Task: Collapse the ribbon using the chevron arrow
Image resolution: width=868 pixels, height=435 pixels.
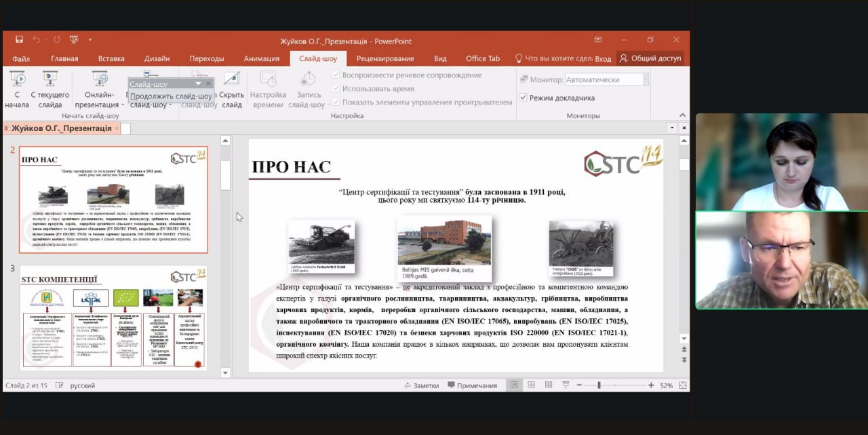Action: coord(683,115)
